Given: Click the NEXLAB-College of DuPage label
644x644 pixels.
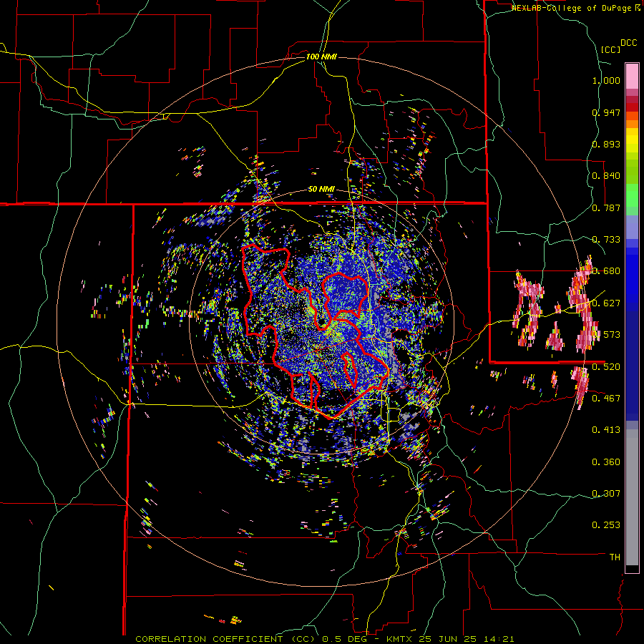Looking at the screenshot, I should 572,8.
